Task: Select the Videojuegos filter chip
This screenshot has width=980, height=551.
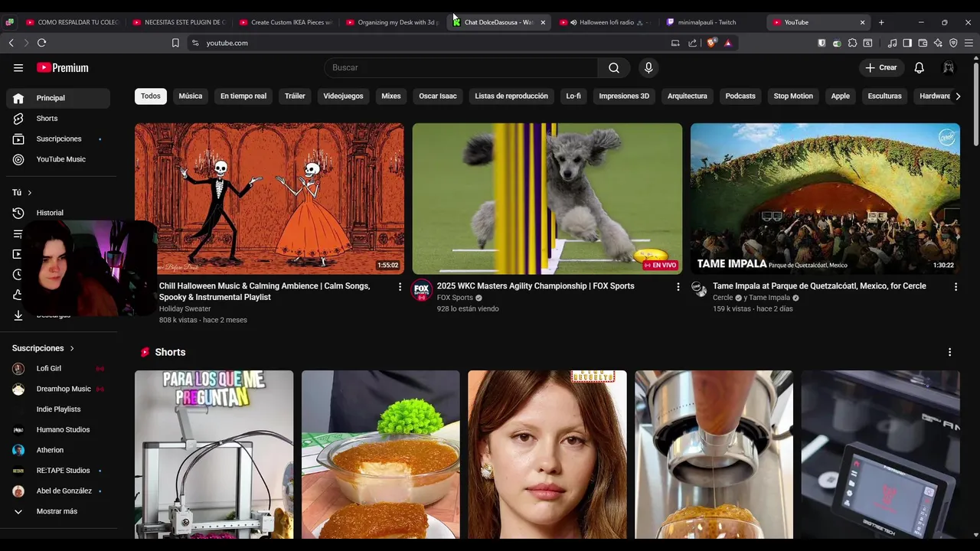Action: [343, 96]
